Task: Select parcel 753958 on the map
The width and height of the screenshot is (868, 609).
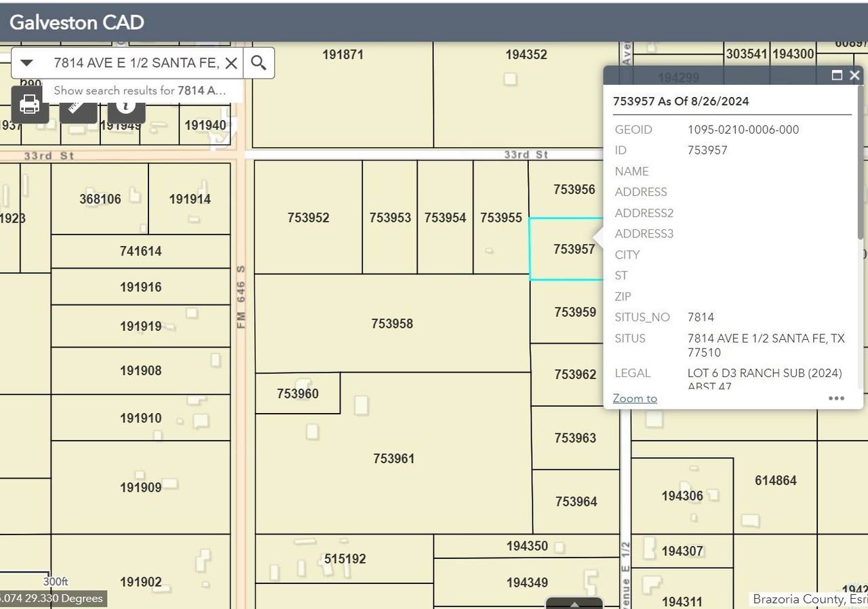Action: coord(392,323)
